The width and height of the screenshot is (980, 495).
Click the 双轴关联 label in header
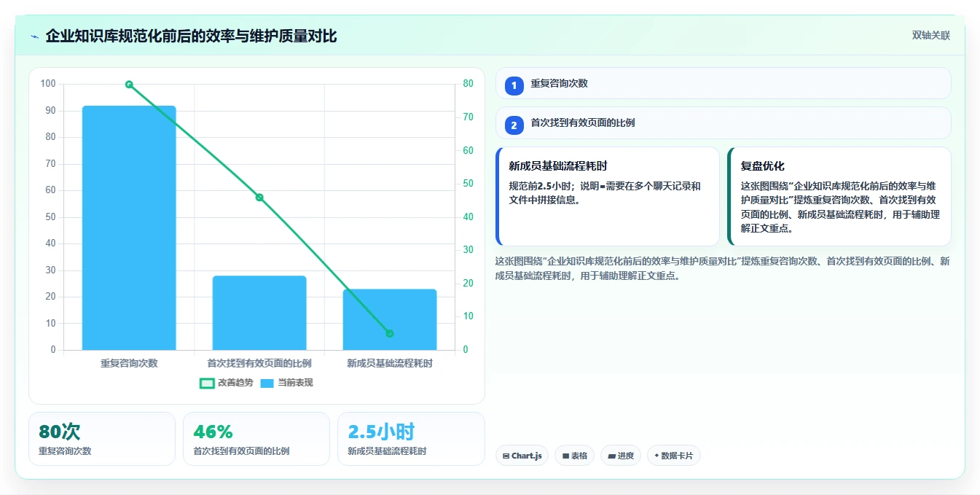[x=931, y=36]
